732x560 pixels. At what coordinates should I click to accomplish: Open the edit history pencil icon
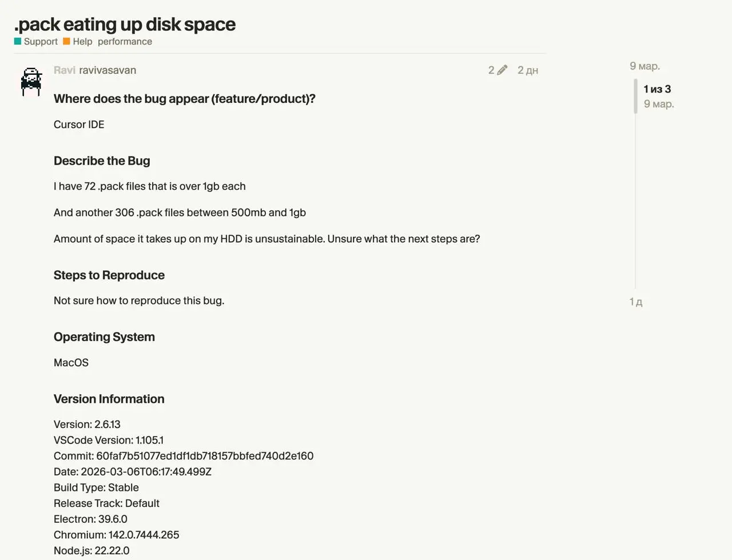coord(502,70)
